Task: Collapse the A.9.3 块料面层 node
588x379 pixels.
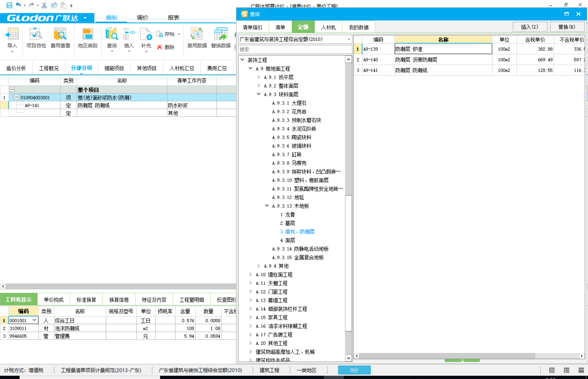Action: coord(259,94)
